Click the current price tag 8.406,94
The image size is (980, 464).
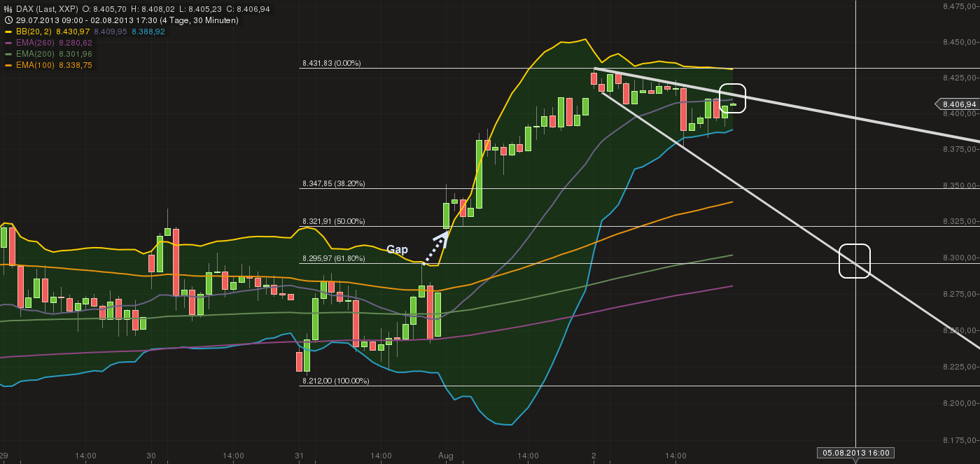click(960, 104)
